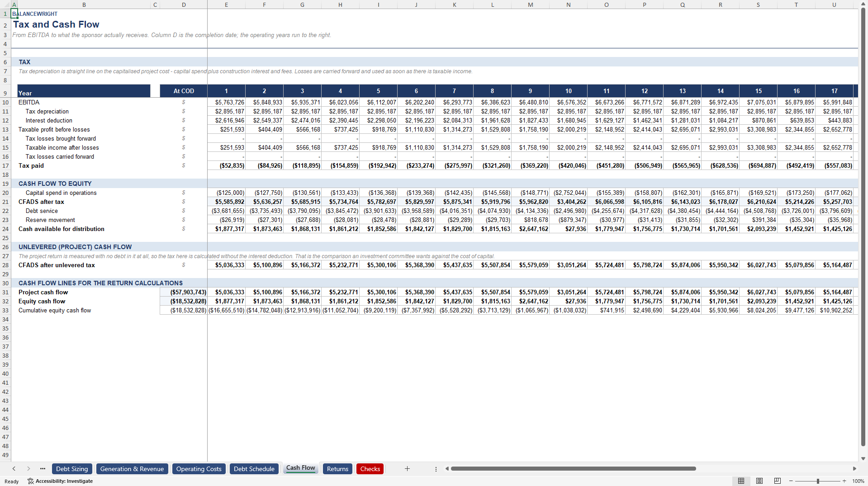The height and width of the screenshot is (486, 868).
Task: Go to next sheet tab arrow
Action: coord(28,469)
